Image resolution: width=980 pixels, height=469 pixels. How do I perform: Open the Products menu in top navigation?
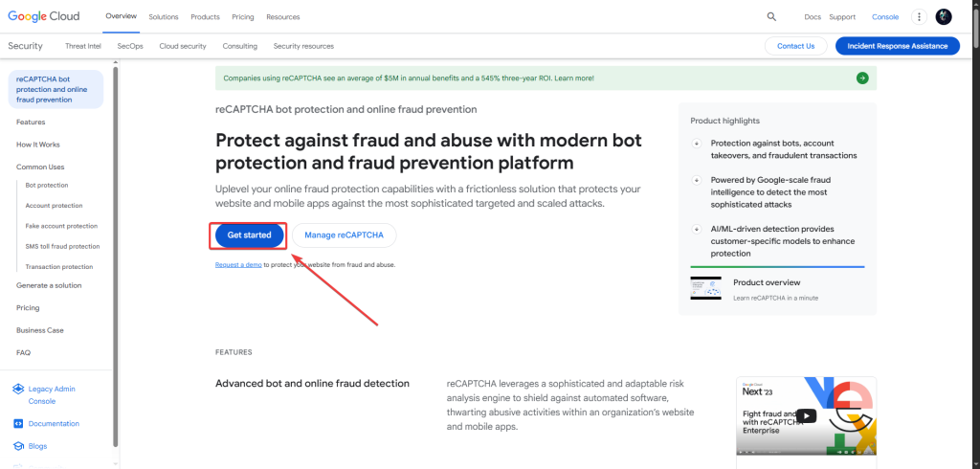pos(205,17)
